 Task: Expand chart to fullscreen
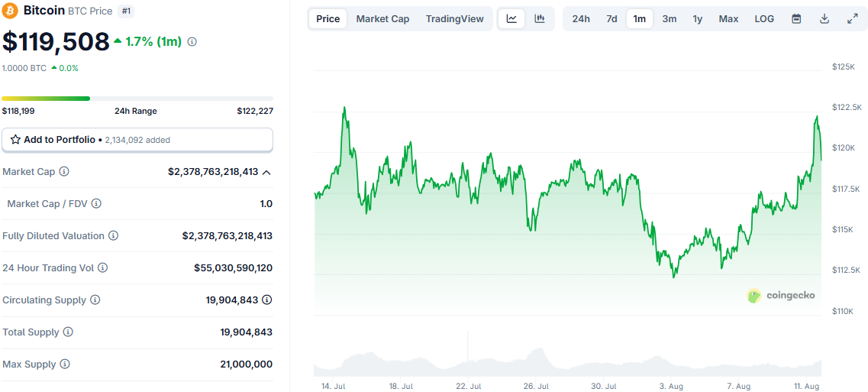853,19
